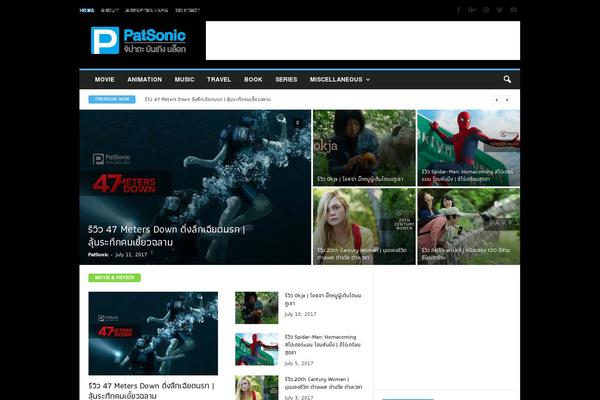Expand the Miscellaneous menu arrow

coord(368,80)
